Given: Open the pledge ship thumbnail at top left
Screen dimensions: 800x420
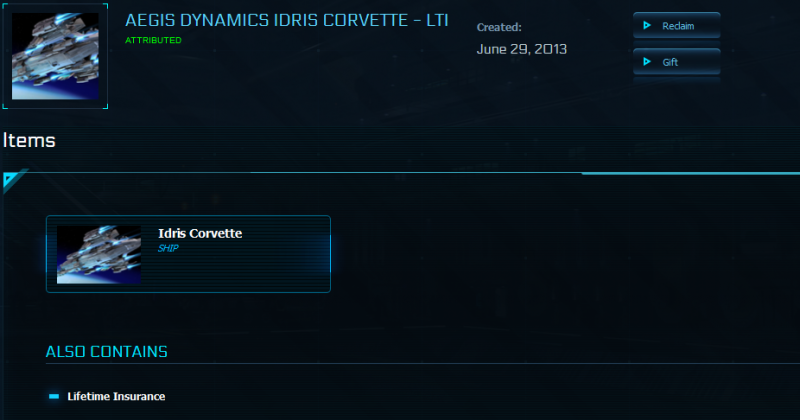Looking at the screenshot, I should 55,54.
